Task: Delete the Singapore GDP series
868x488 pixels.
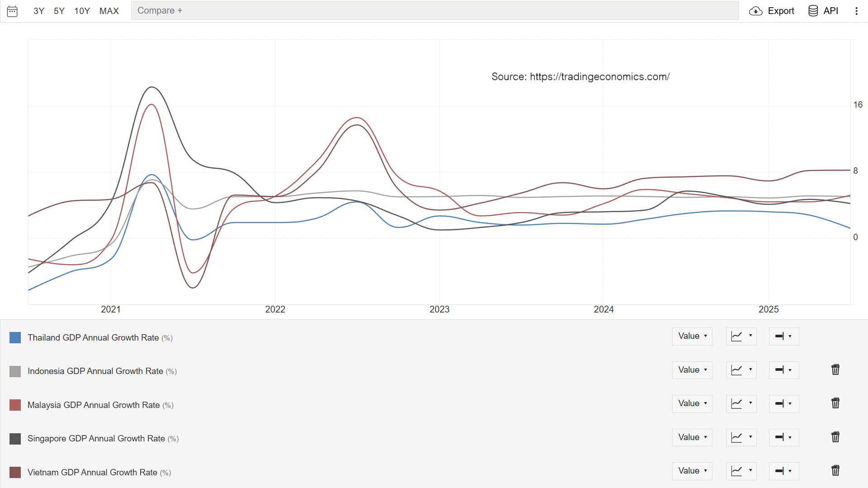Action: [835, 437]
